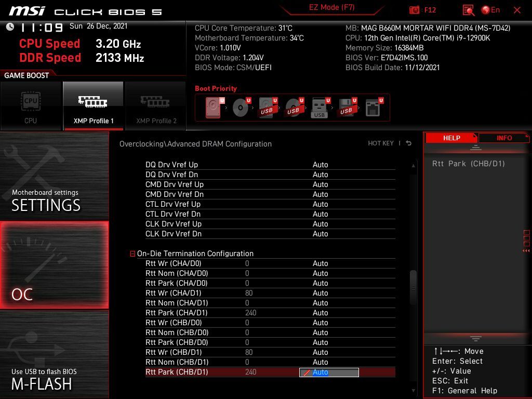This screenshot has width=532, height=399.
Task: Select the Rtt Wr (CHA/D1) setting row
Action: click(x=177, y=293)
